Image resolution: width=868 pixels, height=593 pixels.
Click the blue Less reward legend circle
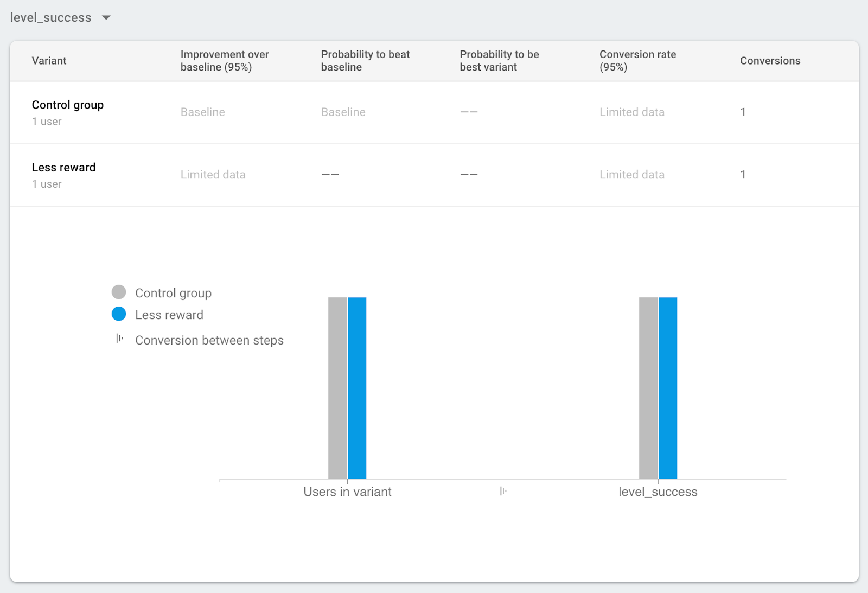coord(119,314)
